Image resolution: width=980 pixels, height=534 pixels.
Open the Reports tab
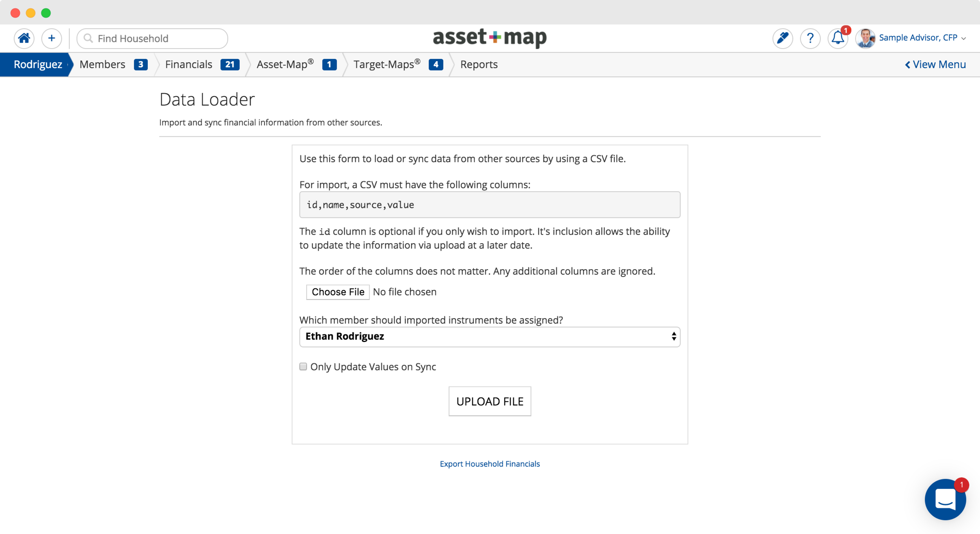click(479, 65)
